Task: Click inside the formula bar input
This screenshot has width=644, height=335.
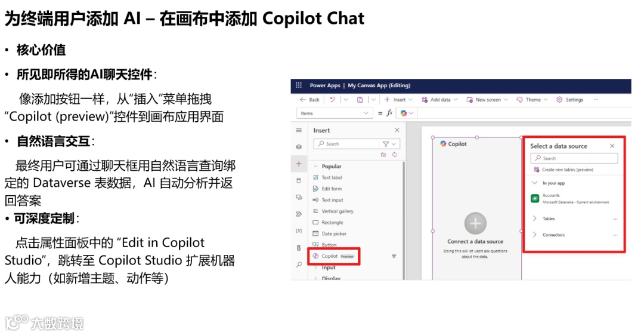Action: [x=524, y=113]
